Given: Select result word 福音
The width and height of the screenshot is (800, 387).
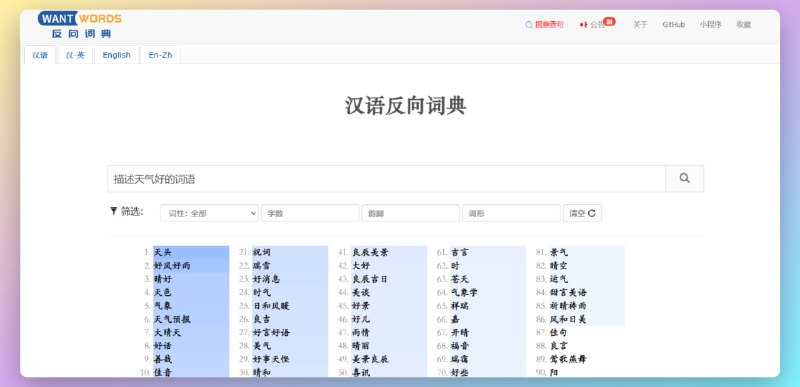Looking at the screenshot, I should pyautogui.click(x=460, y=346).
